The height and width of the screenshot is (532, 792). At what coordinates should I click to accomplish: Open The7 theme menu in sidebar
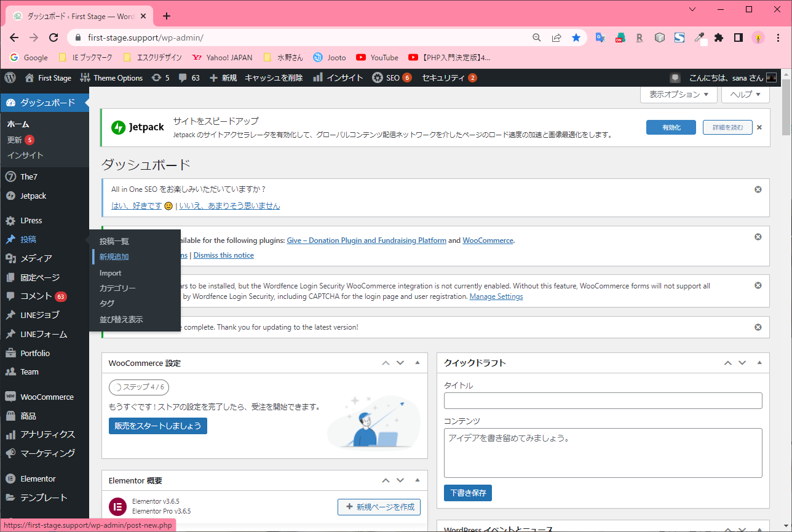pyautogui.click(x=29, y=177)
